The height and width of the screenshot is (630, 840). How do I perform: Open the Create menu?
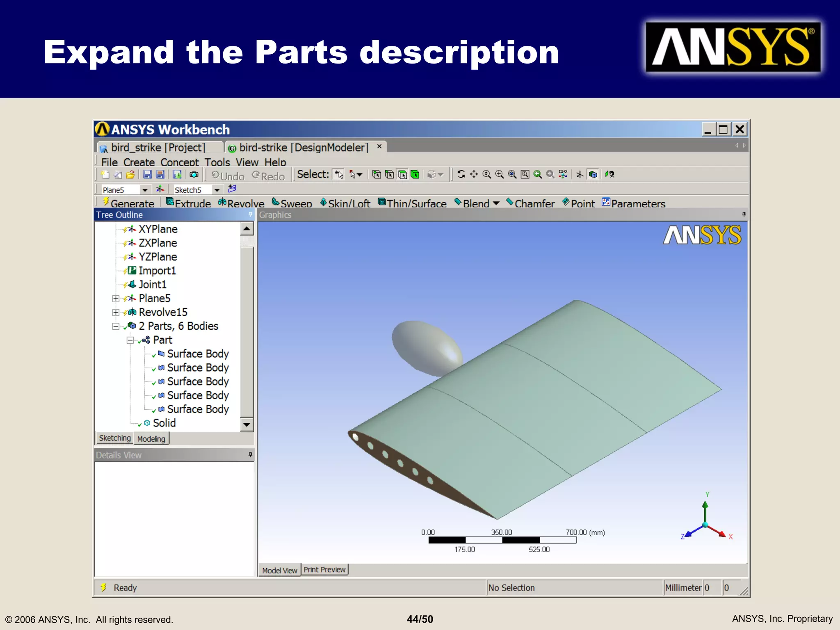click(x=139, y=162)
